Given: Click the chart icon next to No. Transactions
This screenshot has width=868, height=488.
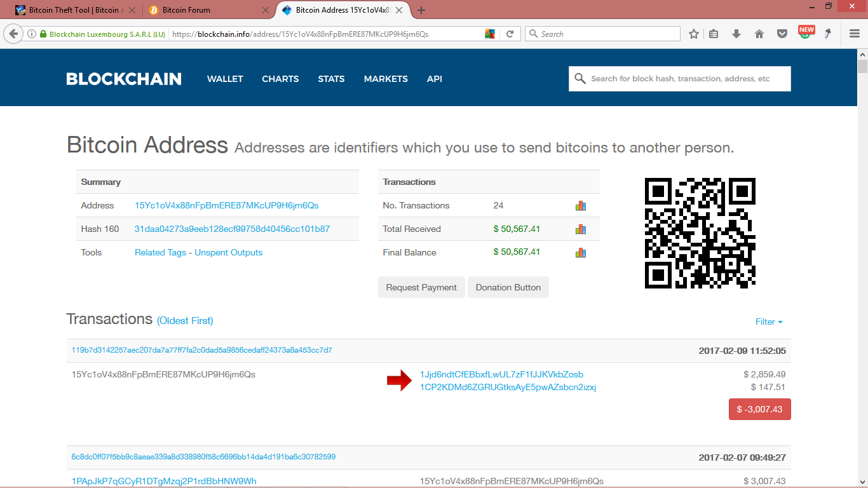Looking at the screenshot, I should (x=581, y=206).
